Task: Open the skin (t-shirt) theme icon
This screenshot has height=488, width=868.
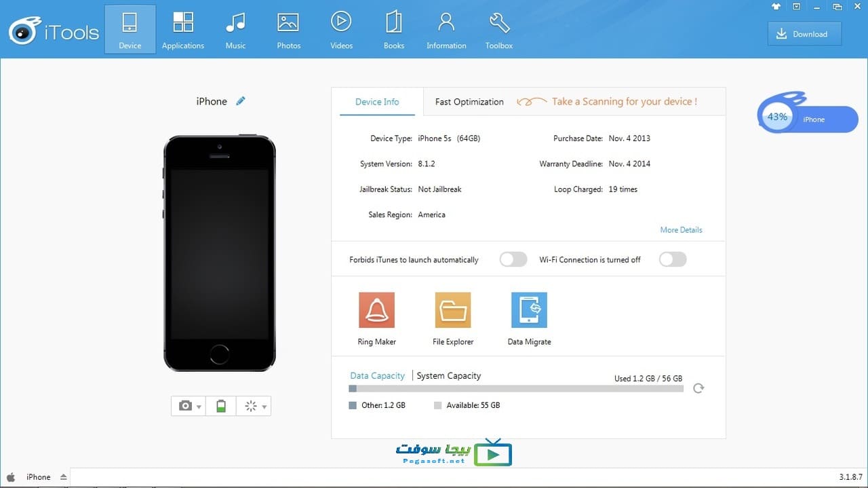Action: point(776,6)
